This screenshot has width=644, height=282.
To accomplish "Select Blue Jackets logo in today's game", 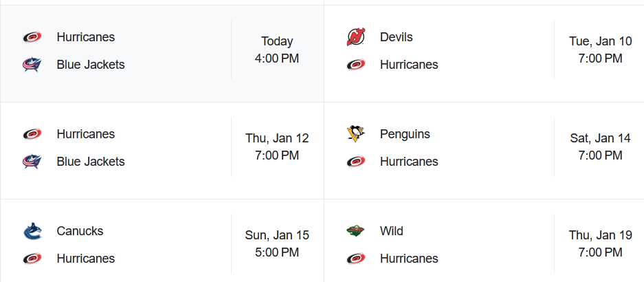I will point(32,65).
